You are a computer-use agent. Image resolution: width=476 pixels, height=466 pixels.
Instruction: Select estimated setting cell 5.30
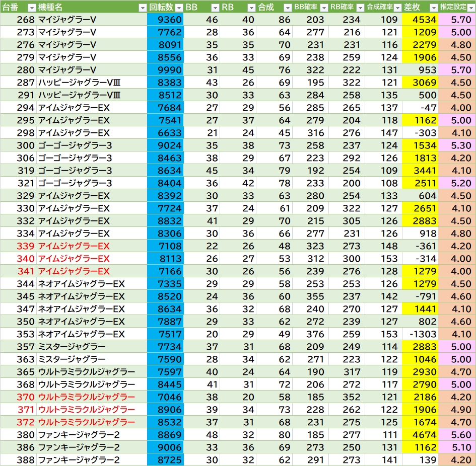[x=457, y=145]
